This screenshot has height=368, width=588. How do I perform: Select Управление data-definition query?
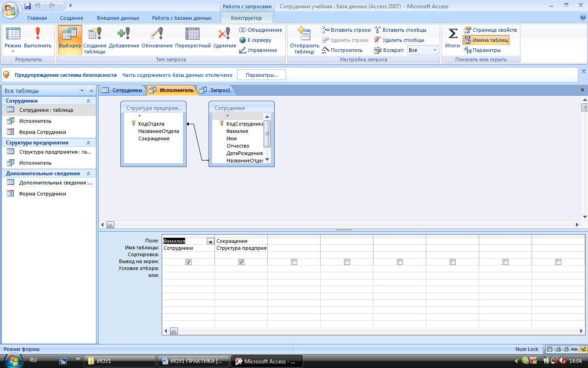click(x=258, y=50)
